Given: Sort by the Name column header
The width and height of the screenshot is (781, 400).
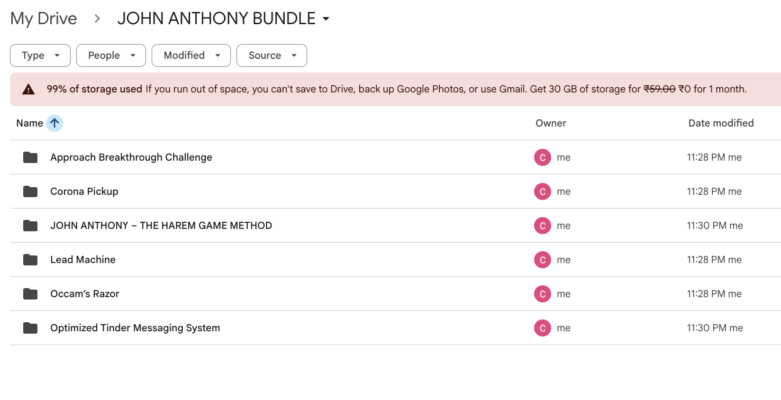Looking at the screenshot, I should (29, 123).
